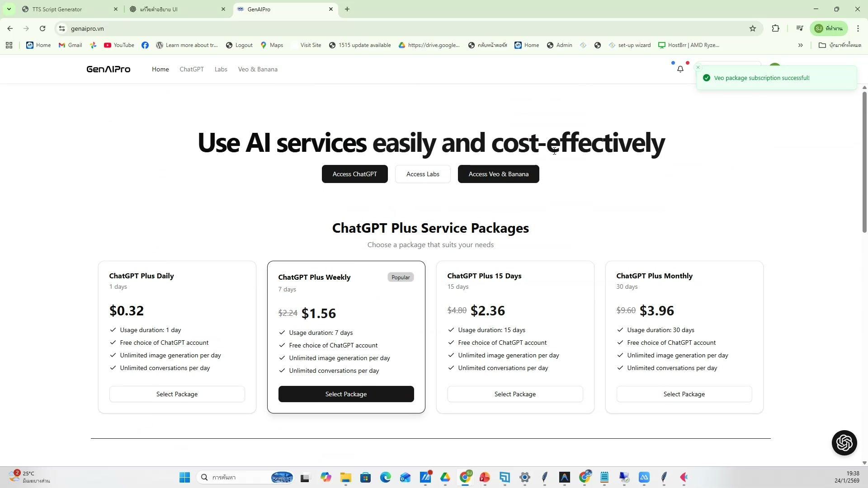Click the ChatGPT floating chat icon
This screenshot has width=868, height=488.
[x=844, y=442]
